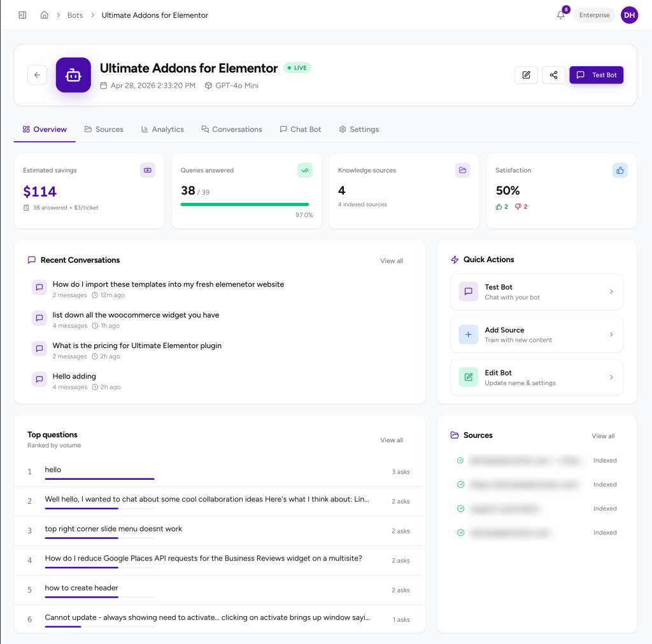Click the $114 savings value
Image resolution: width=652 pixels, height=644 pixels.
[x=39, y=192]
